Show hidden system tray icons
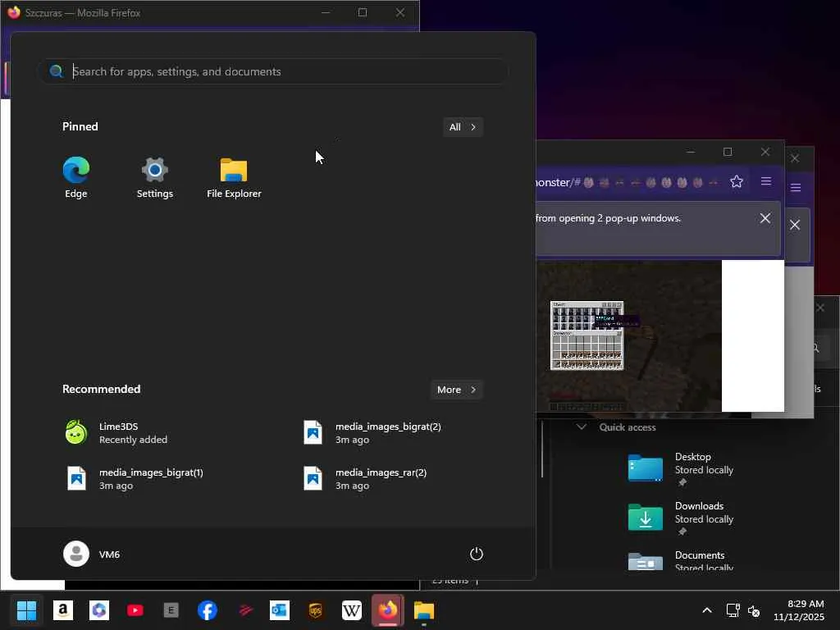This screenshot has height=630, width=840. (x=707, y=610)
